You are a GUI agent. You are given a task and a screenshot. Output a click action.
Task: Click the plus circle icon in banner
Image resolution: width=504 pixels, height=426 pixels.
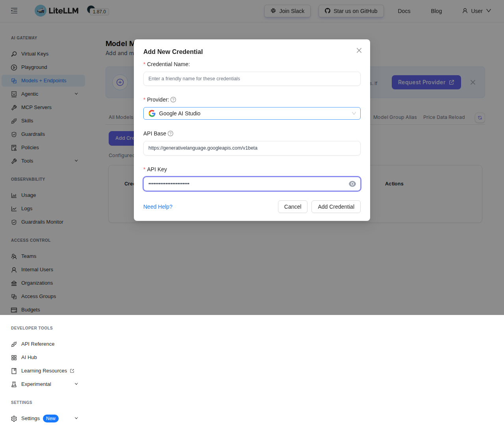(120, 82)
